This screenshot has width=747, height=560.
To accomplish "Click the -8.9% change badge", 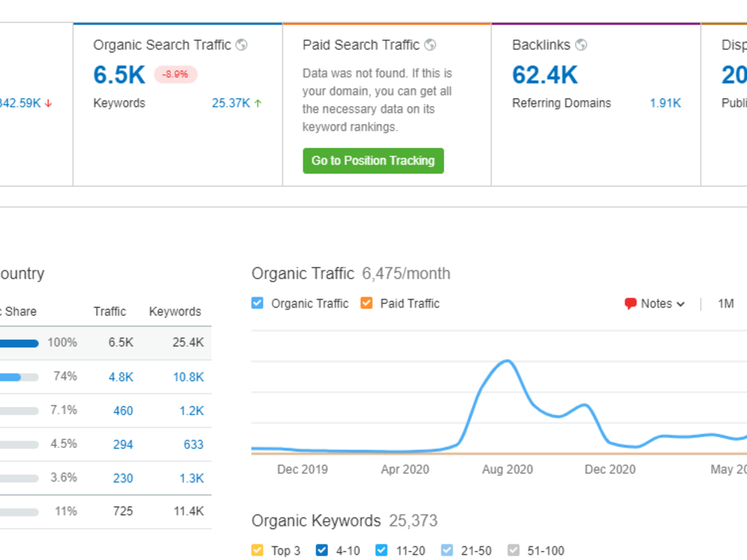I will (176, 74).
